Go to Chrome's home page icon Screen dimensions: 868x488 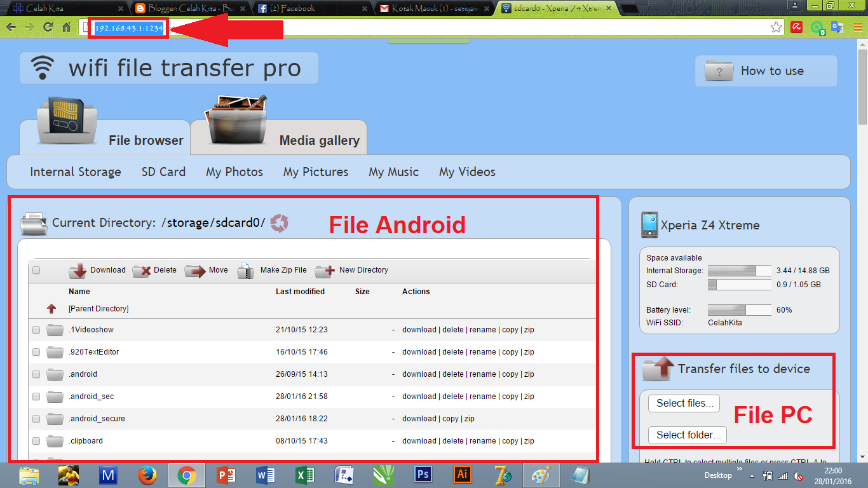click(x=66, y=27)
